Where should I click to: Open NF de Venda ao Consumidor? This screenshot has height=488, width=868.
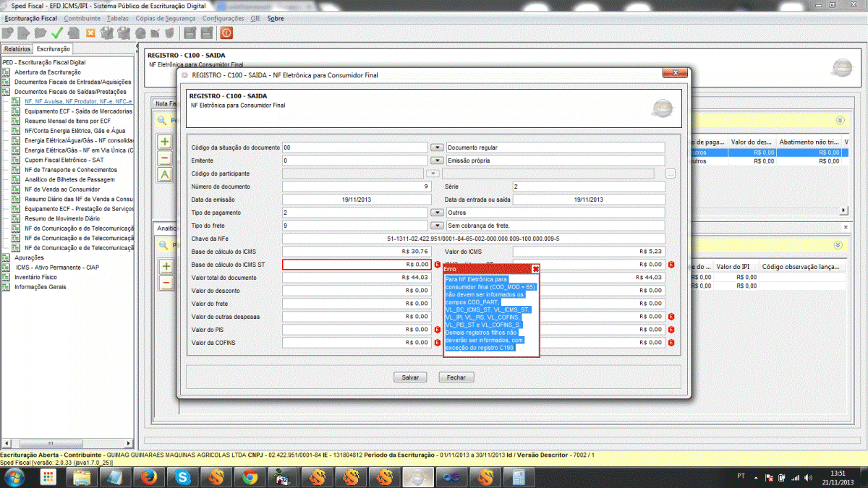pyautogui.click(x=61, y=189)
